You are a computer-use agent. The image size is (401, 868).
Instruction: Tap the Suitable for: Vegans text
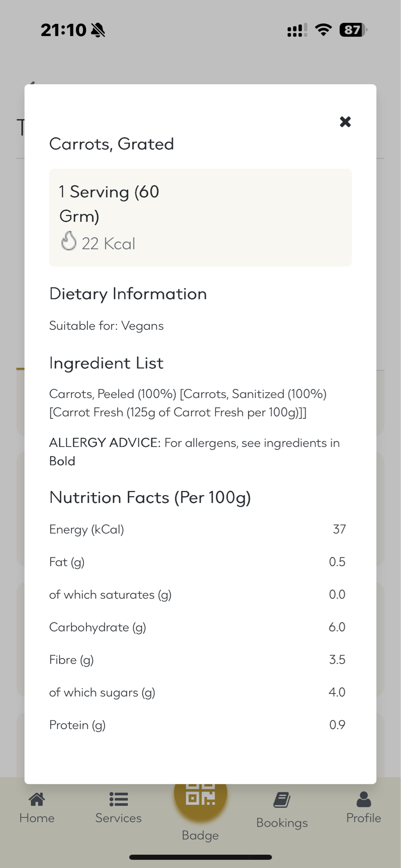click(x=106, y=326)
